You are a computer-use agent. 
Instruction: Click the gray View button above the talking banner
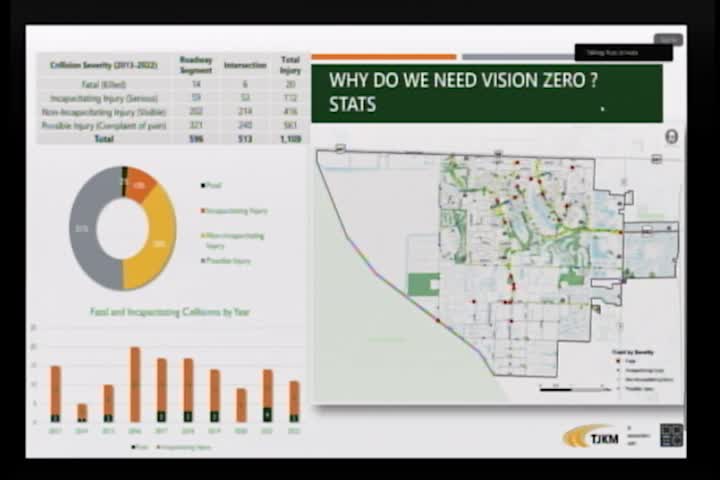pos(668,40)
